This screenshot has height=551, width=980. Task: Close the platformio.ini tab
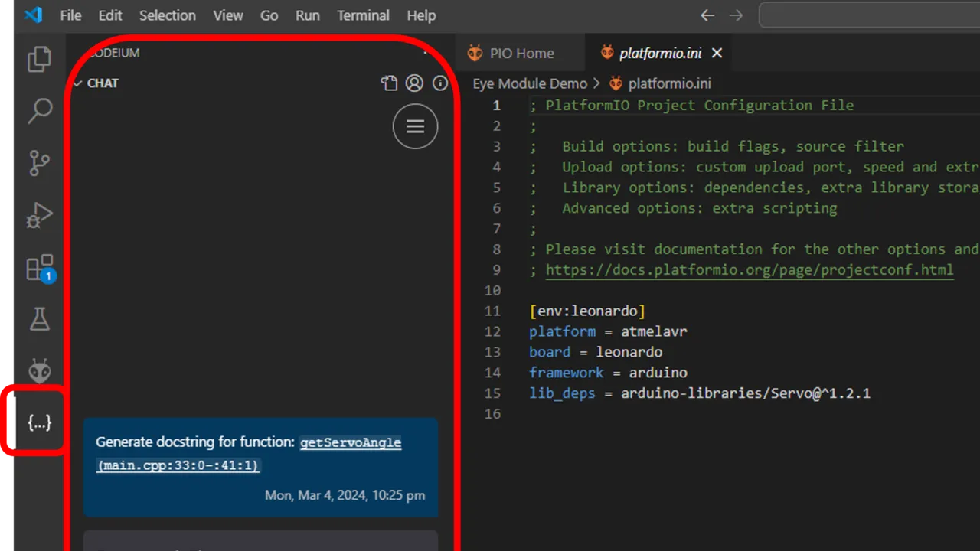tap(717, 53)
